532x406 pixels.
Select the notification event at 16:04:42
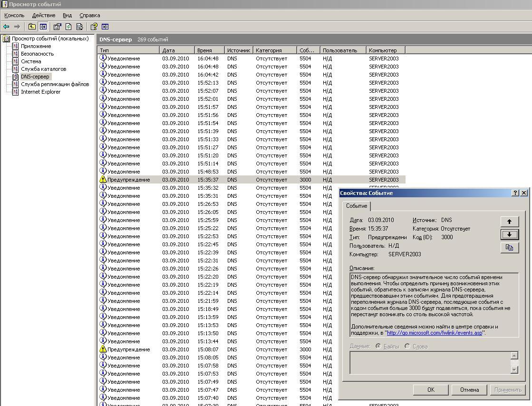pyautogui.click(x=251, y=75)
